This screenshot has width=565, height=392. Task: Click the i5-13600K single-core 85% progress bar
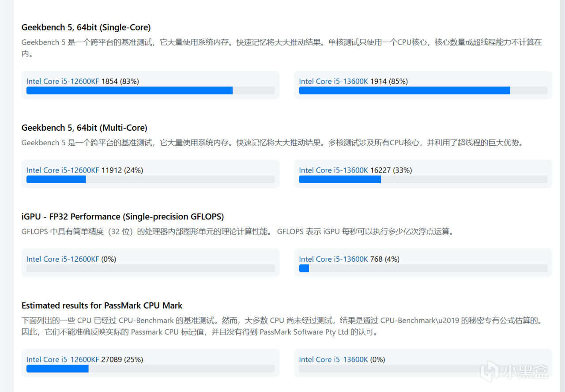pyautogui.click(x=404, y=90)
